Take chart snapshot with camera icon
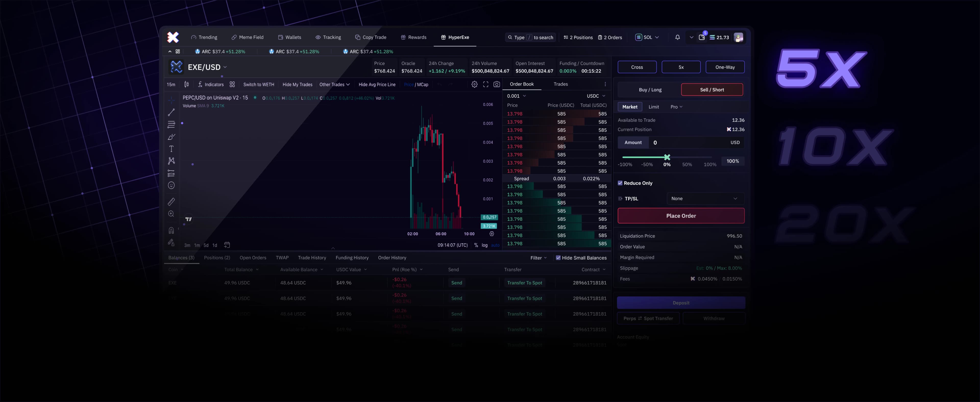The width and height of the screenshot is (980, 402). (x=496, y=84)
